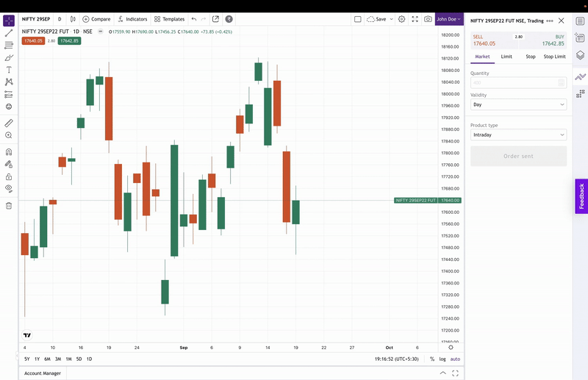The width and height of the screenshot is (588, 380).
Task: Toggle lock all drawing tools
Action: pyautogui.click(x=9, y=176)
